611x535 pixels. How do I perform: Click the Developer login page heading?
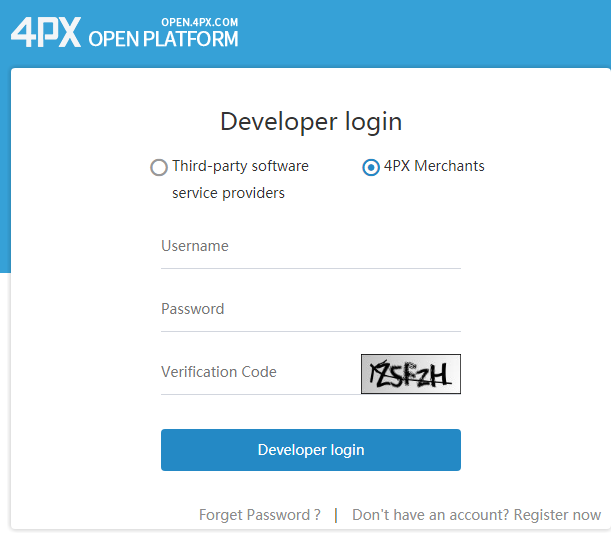pos(311,122)
